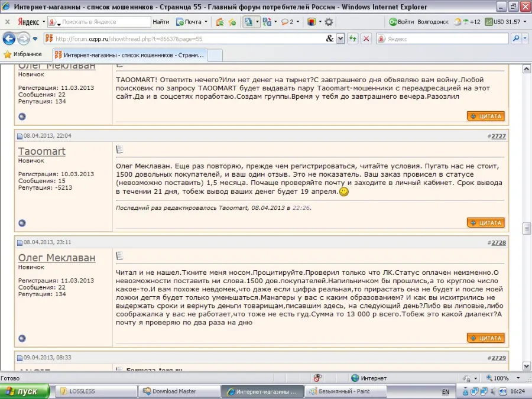Click the Волгодонск city label

pyautogui.click(x=433, y=22)
